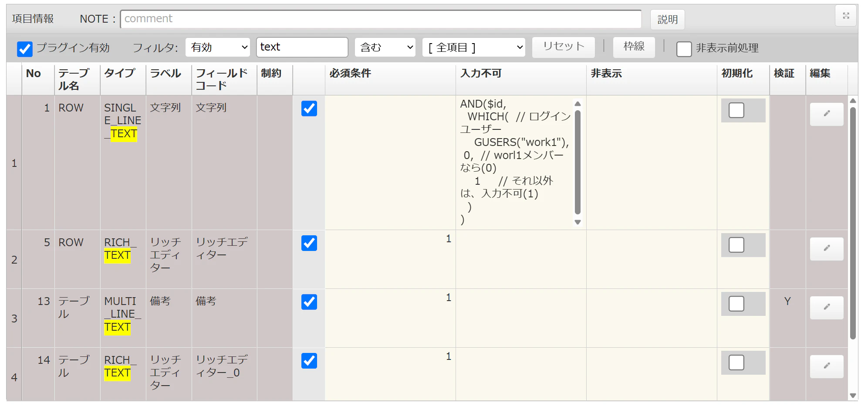Click the 必須条件 column header
The image size is (868, 410).
pyautogui.click(x=390, y=79)
